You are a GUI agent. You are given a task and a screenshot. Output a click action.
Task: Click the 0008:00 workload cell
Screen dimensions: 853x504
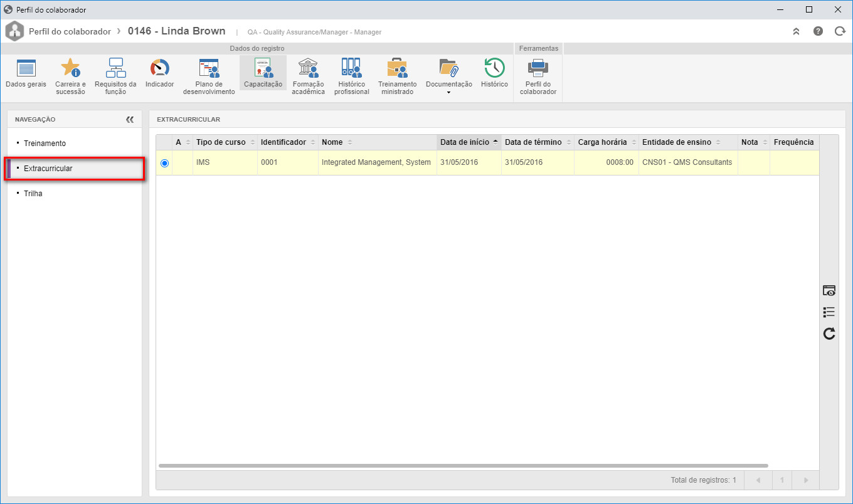click(x=607, y=162)
